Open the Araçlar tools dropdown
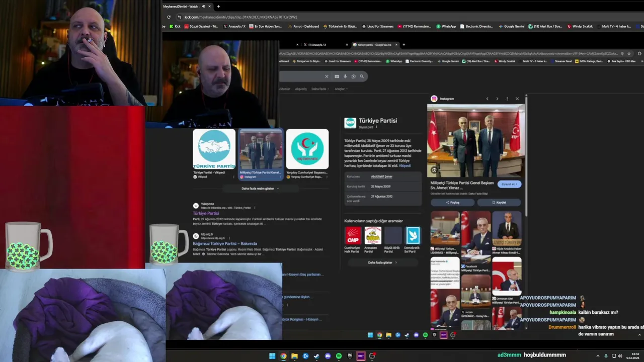The height and width of the screenshot is (362, 644). [x=341, y=89]
